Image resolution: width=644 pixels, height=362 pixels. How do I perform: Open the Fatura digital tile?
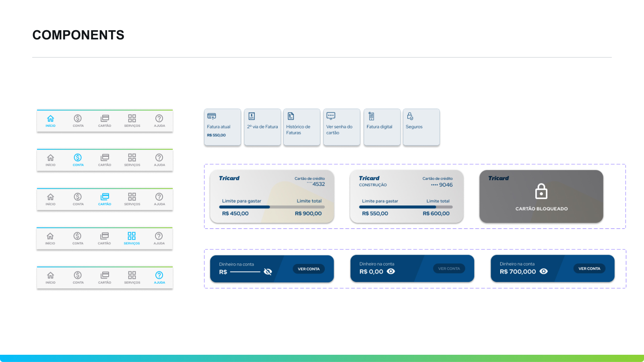[382, 127]
